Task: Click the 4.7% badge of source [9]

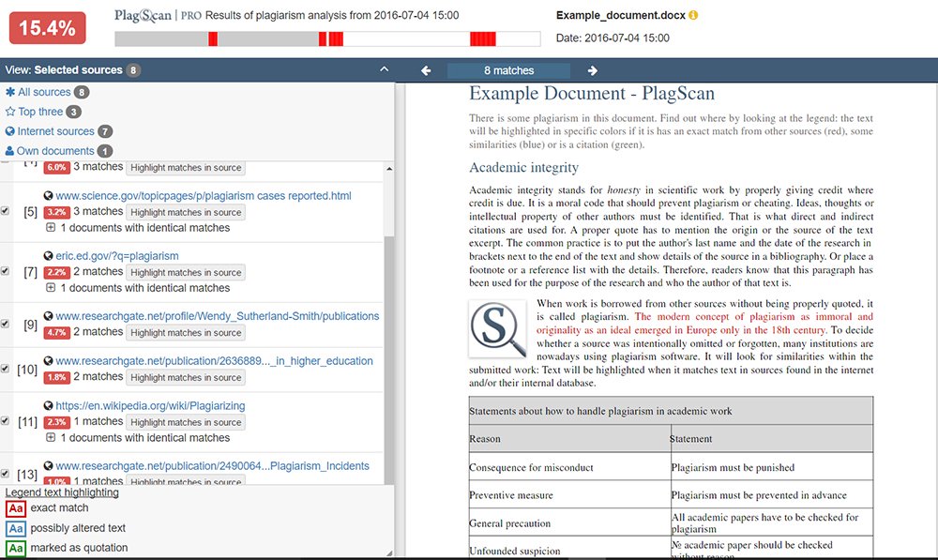Action: tap(57, 332)
